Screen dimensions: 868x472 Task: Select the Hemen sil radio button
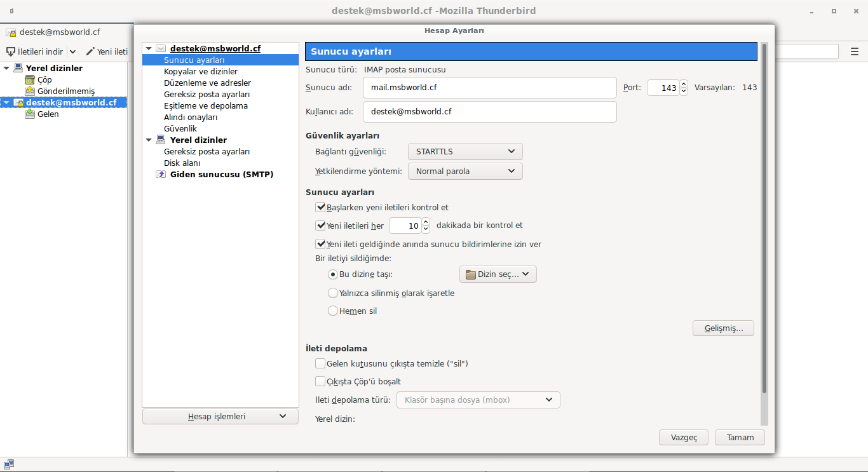(x=333, y=311)
